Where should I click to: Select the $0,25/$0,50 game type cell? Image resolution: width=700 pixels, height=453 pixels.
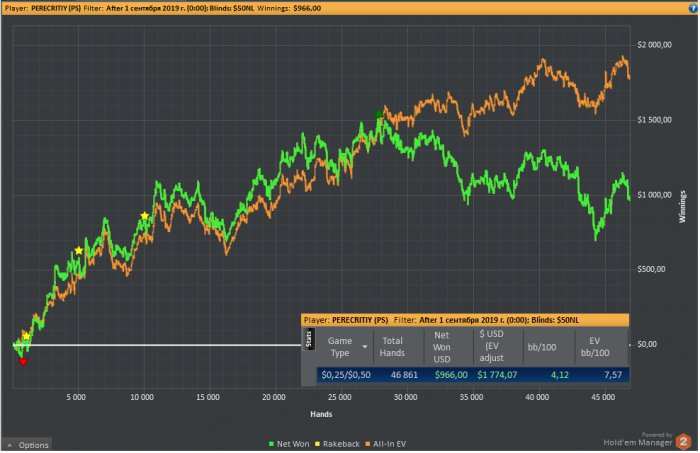[346, 375]
